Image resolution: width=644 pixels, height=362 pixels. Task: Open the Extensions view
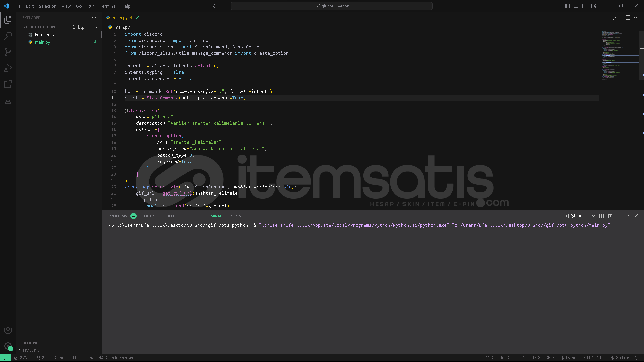[8, 84]
